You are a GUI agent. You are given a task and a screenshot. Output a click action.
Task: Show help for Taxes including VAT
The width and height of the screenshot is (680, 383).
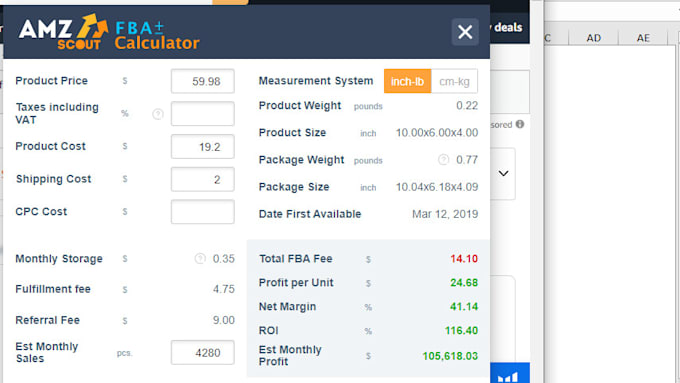(x=158, y=114)
